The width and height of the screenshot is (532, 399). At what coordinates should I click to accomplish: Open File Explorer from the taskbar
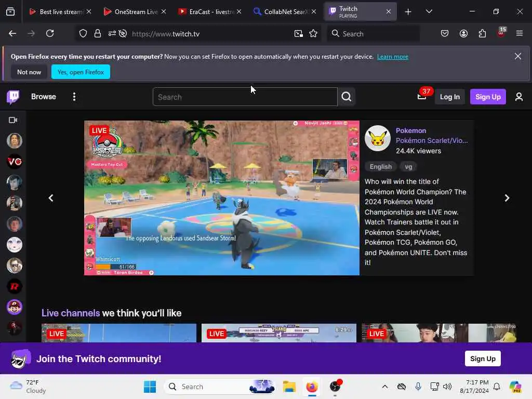[x=289, y=387]
